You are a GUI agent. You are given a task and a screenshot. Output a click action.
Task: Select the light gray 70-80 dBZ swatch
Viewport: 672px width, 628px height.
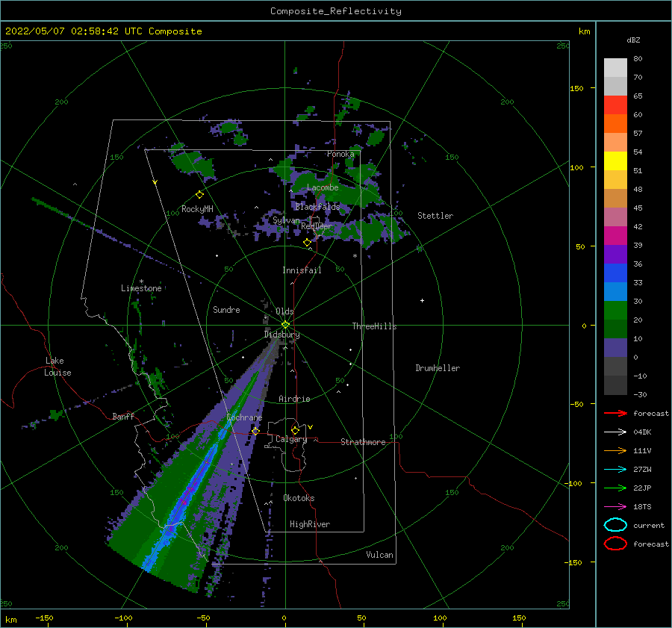click(615, 68)
